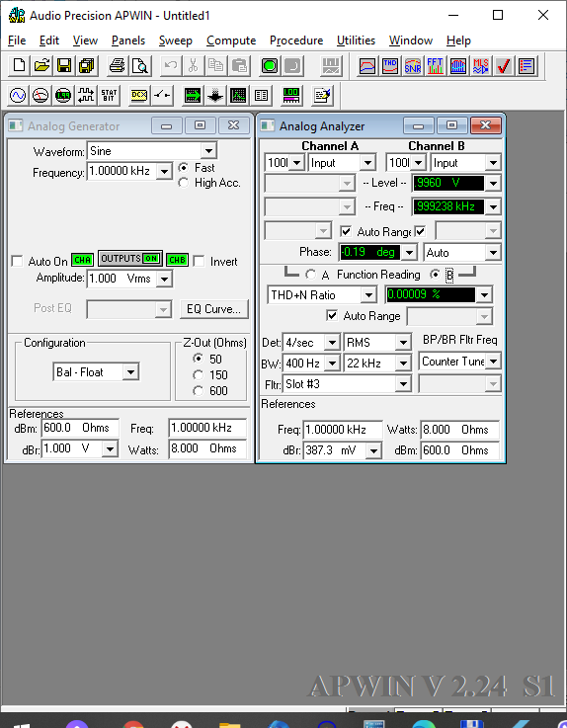This screenshot has height=728, width=567.
Task: Open the THD+N Ratio function dropdown
Action: 368,294
